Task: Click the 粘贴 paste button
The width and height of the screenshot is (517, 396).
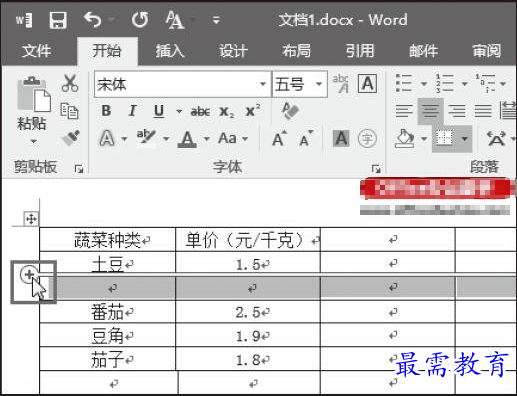Action: [33, 103]
